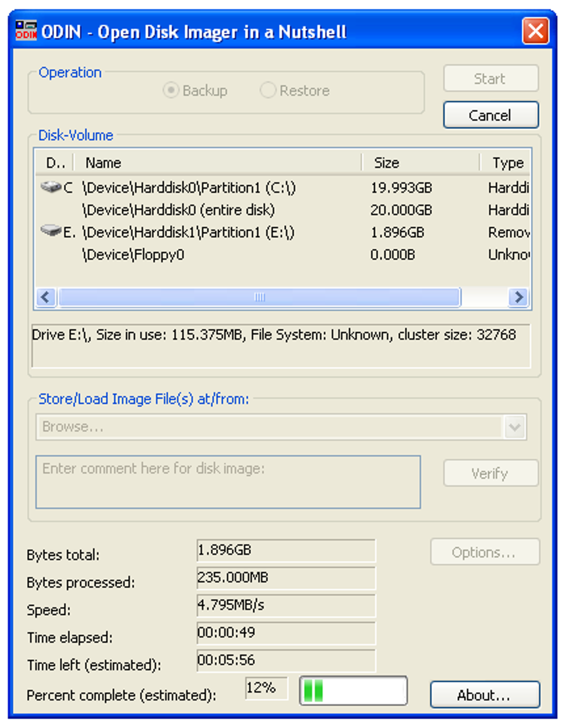Select the \Device\Floppy0 entry
This screenshot has height=728, width=564.
(133, 255)
